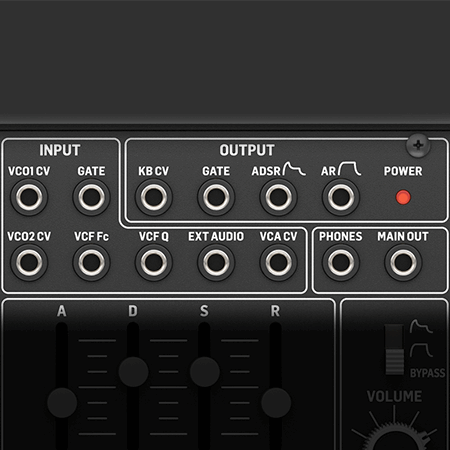This screenshot has height=450, width=450.
Task: Click the output GATE jack
Action: click(216, 197)
